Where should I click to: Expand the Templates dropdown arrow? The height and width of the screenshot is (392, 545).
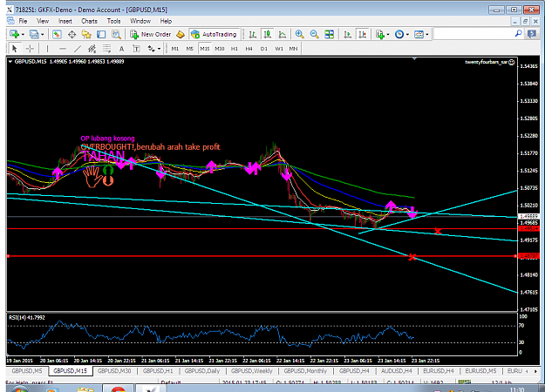pyautogui.click(x=426, y=34)
